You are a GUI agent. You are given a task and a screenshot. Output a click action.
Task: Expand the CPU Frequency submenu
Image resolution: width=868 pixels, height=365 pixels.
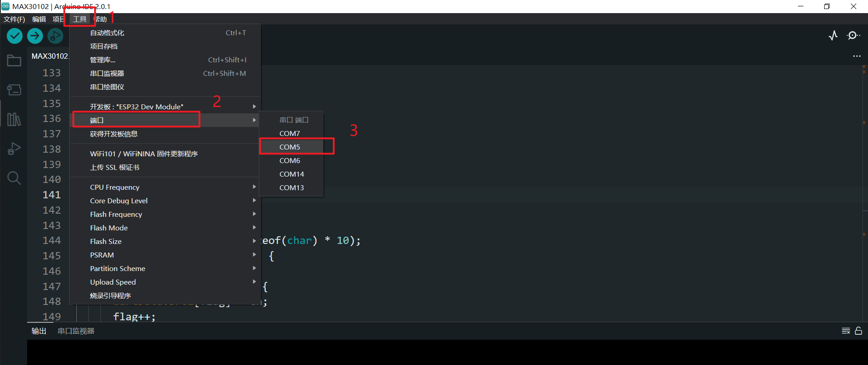(165, 187)
